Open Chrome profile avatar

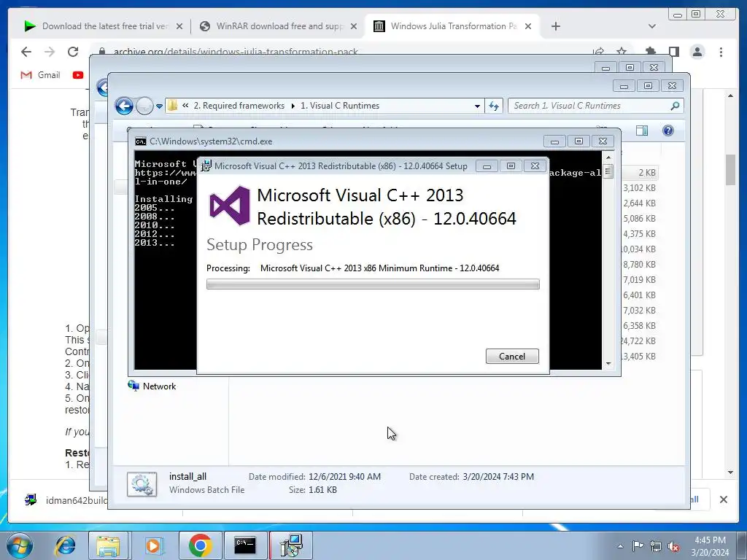pyautogui.click(x=697, y=52)
